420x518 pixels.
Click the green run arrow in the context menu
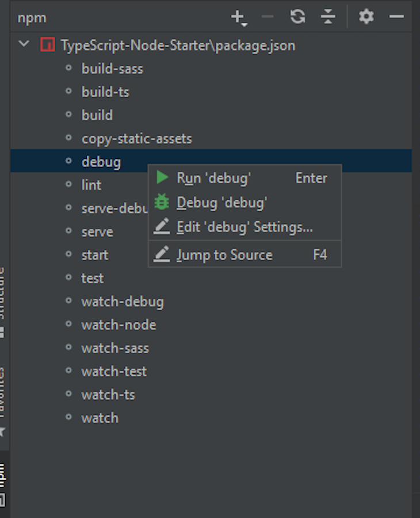(x=162, y=178)
